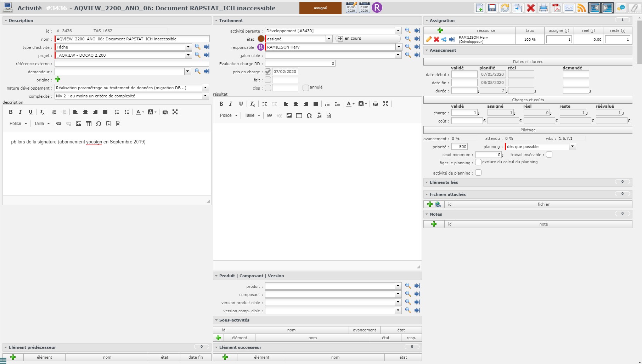The image size is (642, 364).
Task: Click the RSS subscription icon
Action: (581, 8)
